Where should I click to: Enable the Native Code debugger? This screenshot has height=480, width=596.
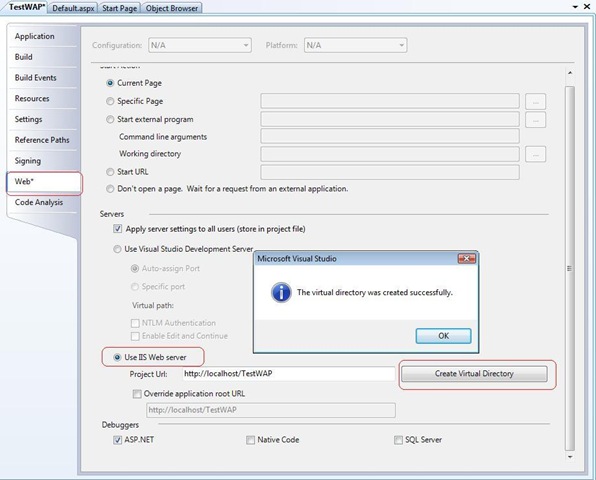[x=250, y=440]
